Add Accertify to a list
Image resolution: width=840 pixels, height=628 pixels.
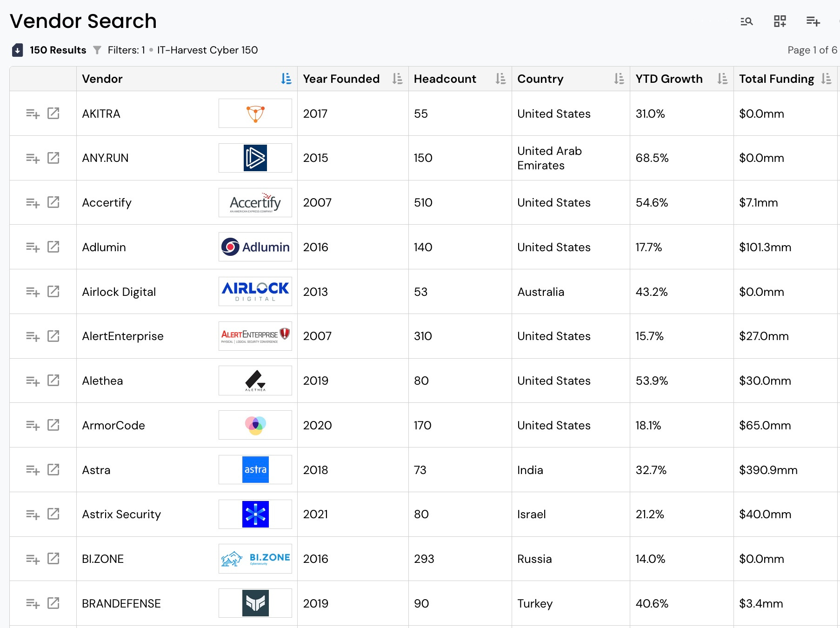click(x=33, y=203)
